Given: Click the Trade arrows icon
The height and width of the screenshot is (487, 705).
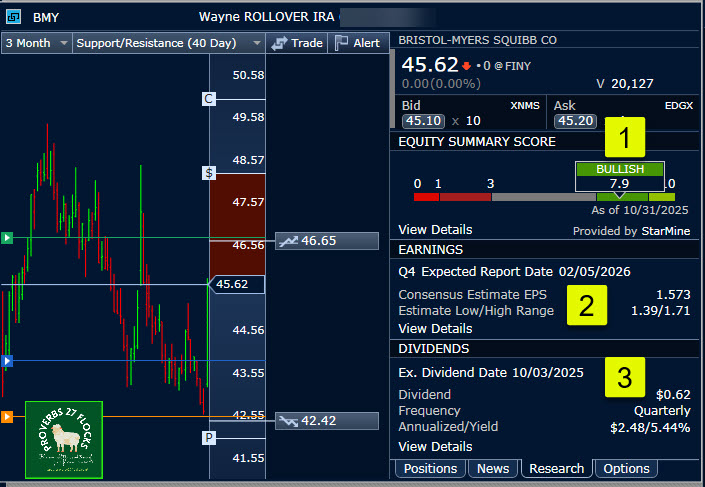Looking at the screenshot, I should (x=280, y=43).
